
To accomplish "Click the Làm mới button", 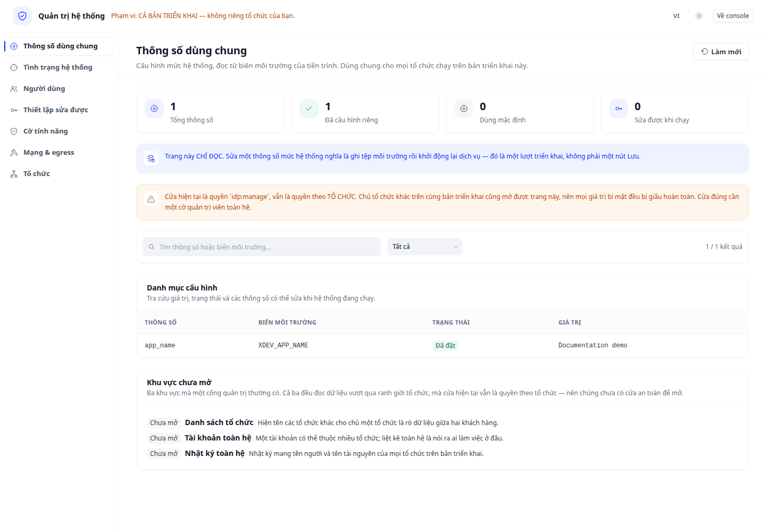I will click(x=721, y=52).
